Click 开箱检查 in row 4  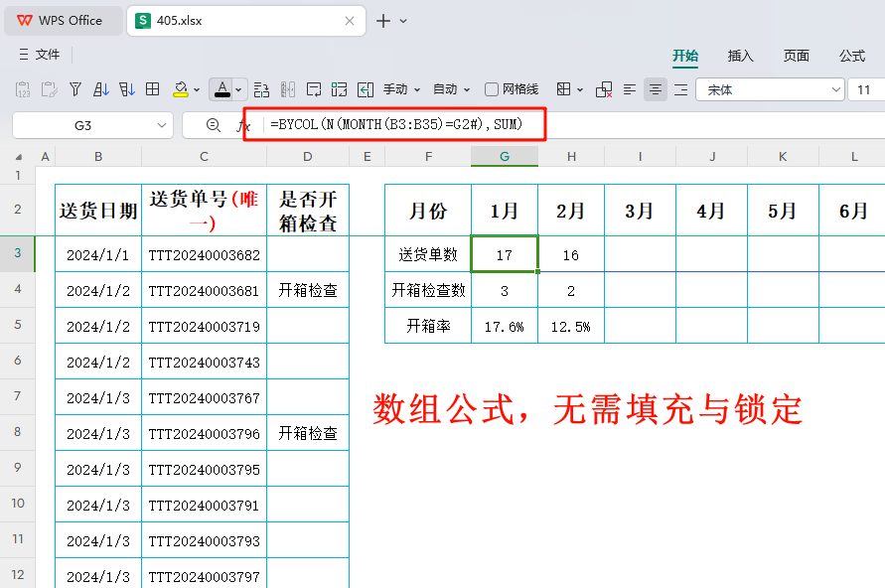[308, 290]
